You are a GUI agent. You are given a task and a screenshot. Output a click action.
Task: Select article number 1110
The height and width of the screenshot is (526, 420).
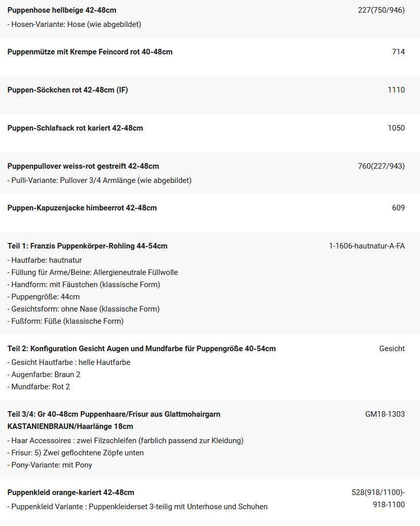(396, 90)
